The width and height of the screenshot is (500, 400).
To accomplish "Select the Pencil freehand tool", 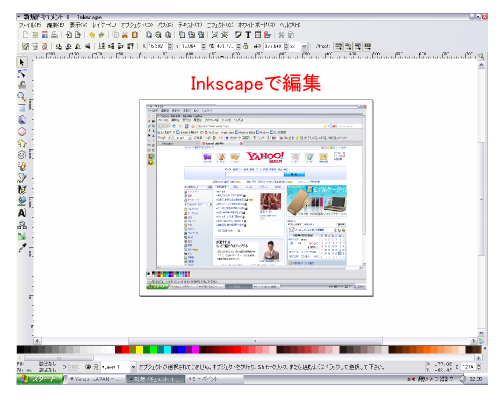I will click(22, 166).
